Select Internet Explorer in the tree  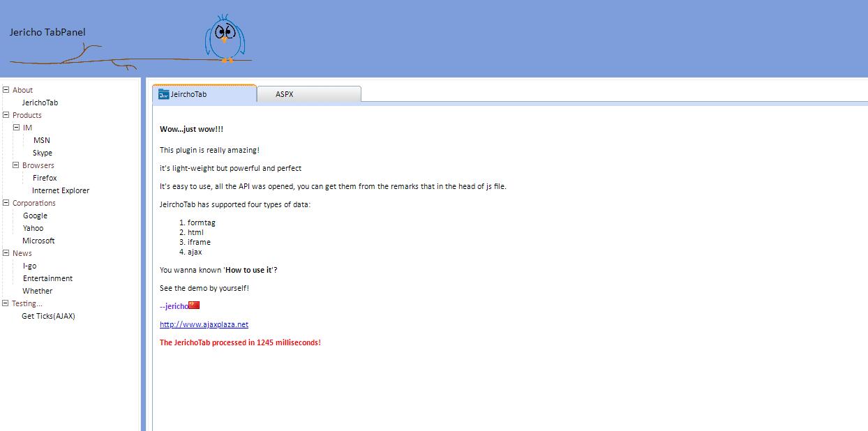click(x=61, y=190)
